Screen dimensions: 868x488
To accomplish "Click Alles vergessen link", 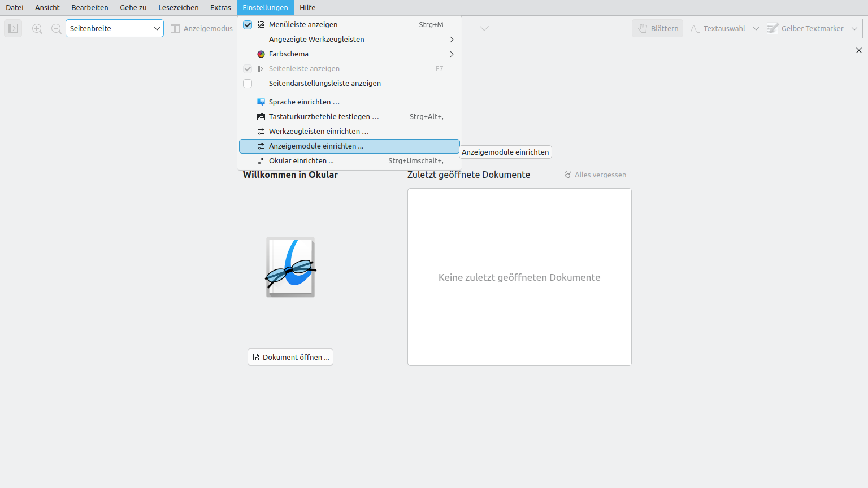I will (x=595, y=175).
